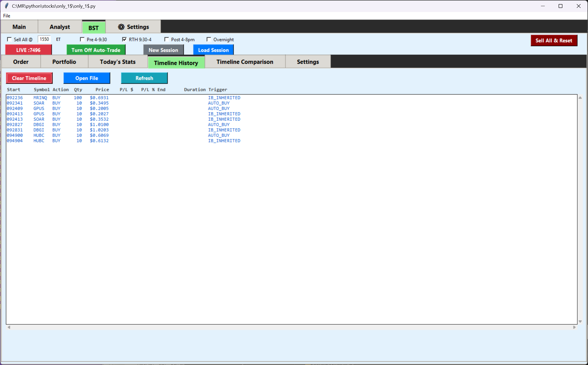Image resolution: width=588 pixels, height=365 pixels.
Task: Toggle the Sell All @ checkbox
Action: coord(9,39)
